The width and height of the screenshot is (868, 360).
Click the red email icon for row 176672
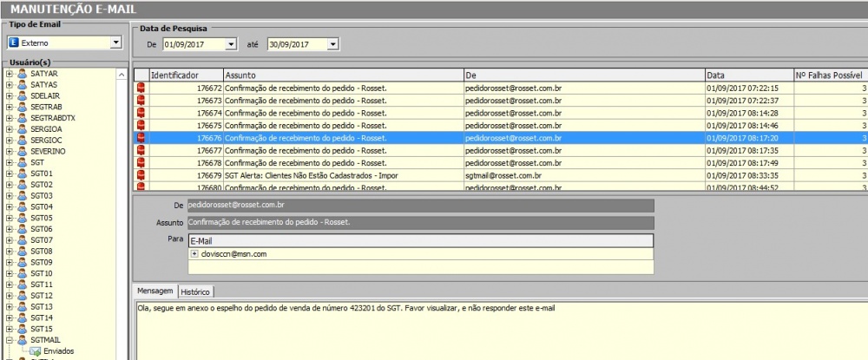coord(141,88)
